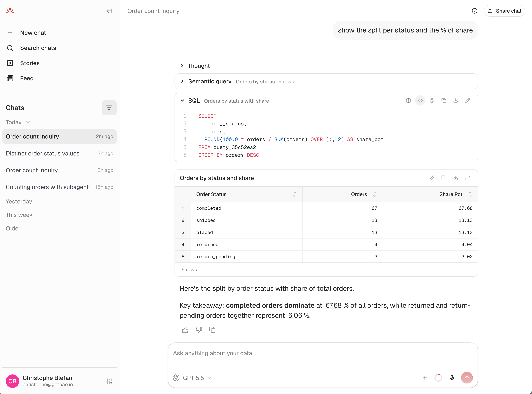Click the 'return_pending' status cell
This screenshot has height=394, width=532.
pos(247,257)
